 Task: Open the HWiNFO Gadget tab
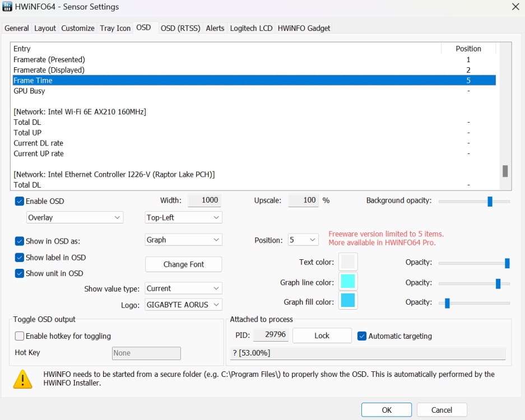click(x=304, y=27)
